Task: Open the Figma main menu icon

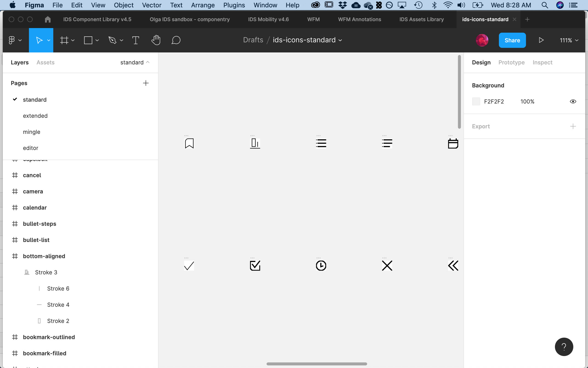Action: click(11, 40)
